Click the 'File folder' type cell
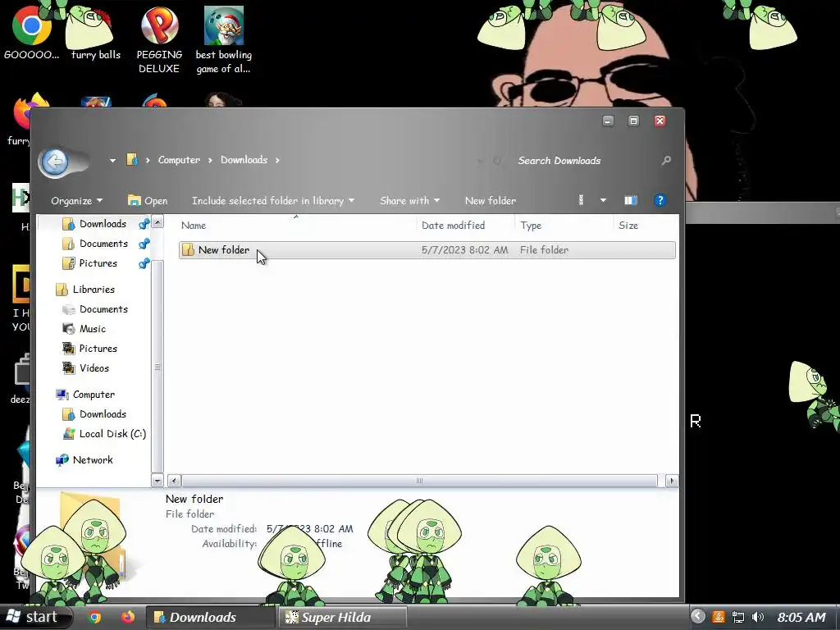Viewport: 840px width, 630px height. (544, 250)
